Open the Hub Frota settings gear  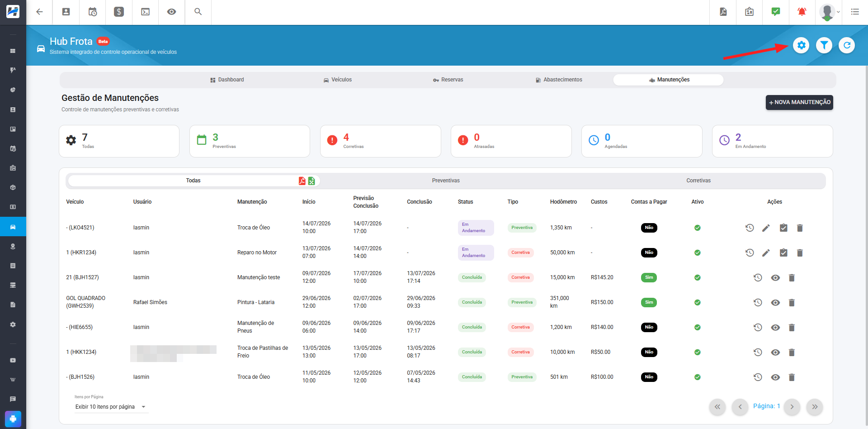(801, 45)
